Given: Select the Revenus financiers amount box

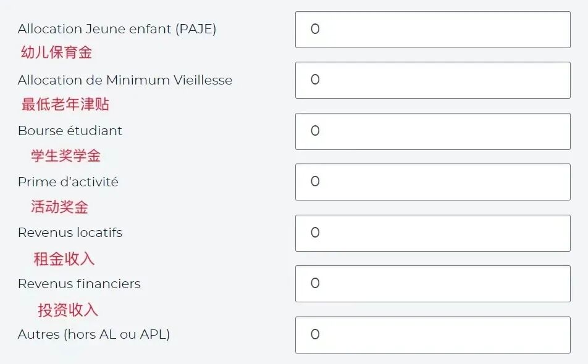Looking at the screenshot, I should click(432, 284).
